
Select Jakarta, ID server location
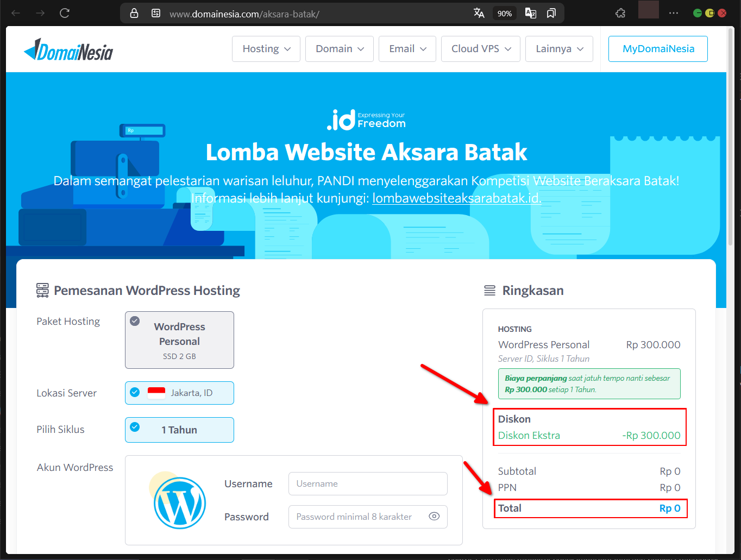(x=179, y=393)
